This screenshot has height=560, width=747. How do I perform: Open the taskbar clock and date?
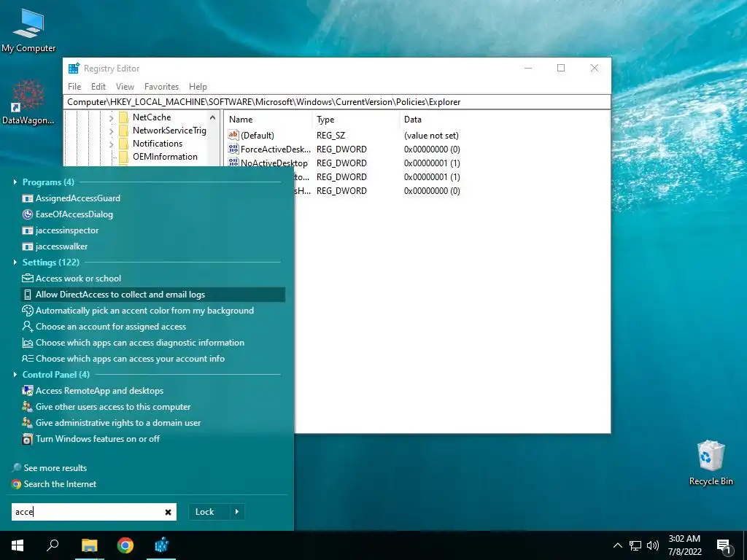click(684, 545)
